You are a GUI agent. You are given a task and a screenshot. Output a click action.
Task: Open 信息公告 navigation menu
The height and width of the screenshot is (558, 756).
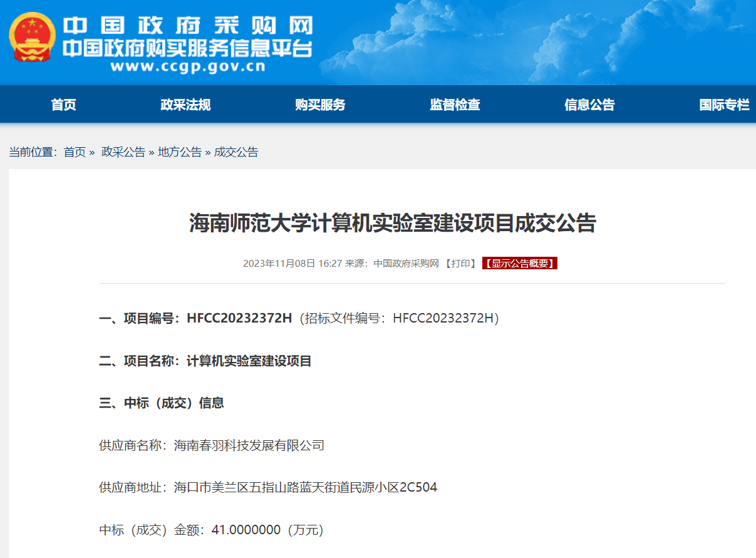click(x=589, y=105)
